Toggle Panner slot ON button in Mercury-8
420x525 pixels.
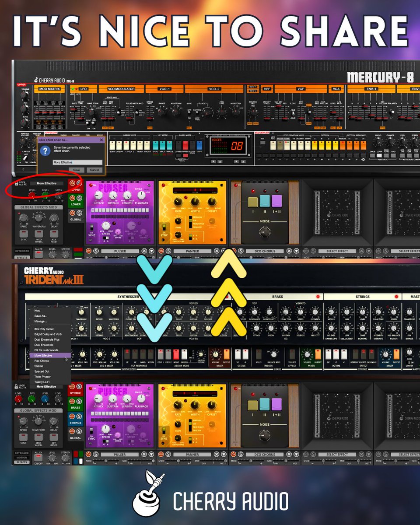161,251
